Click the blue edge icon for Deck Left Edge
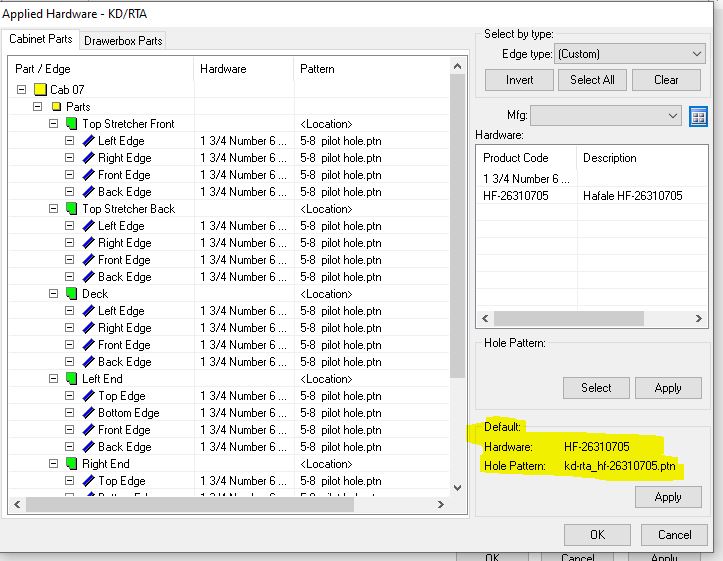 [x=88, y=311]
